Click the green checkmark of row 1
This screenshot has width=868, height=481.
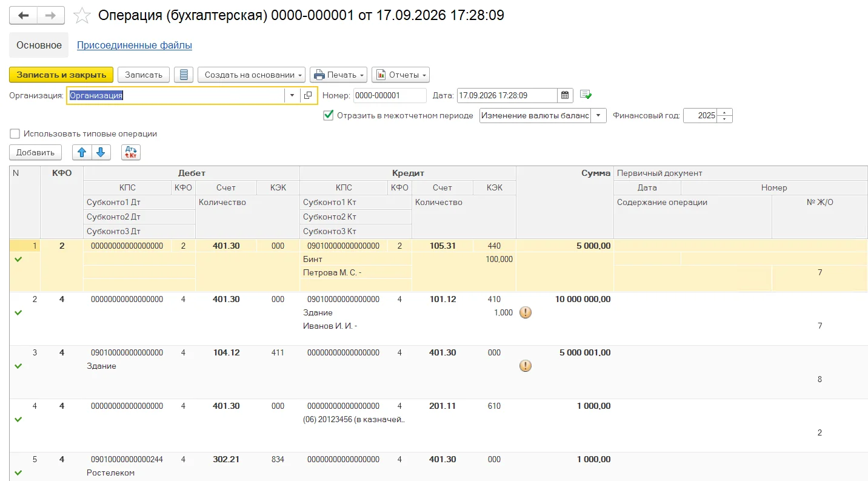tap(18, 260)
